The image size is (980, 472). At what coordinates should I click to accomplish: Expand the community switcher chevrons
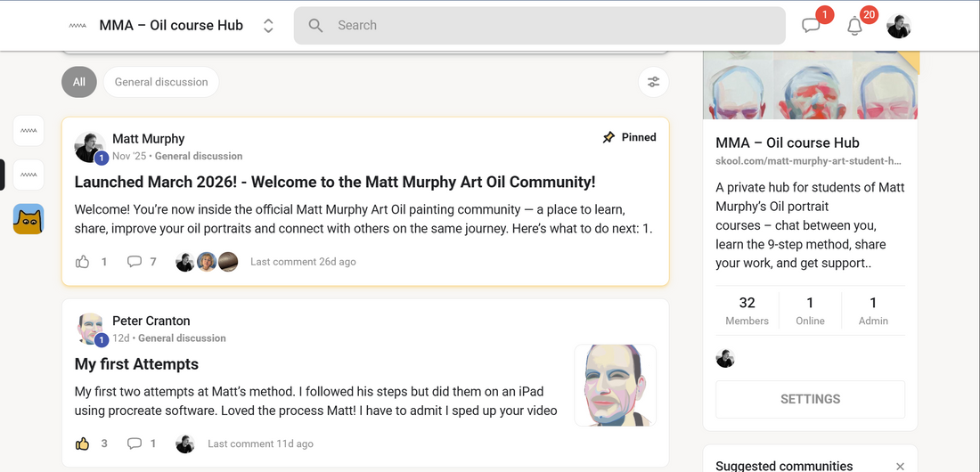coord(268,26)
